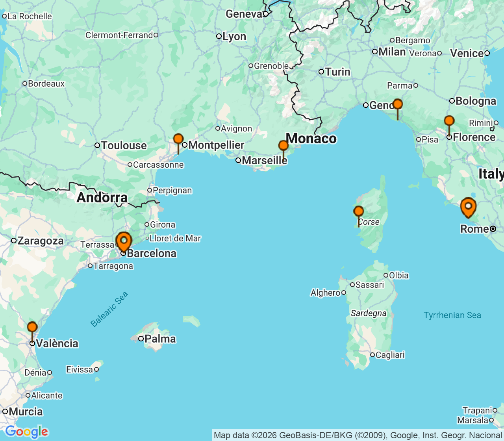The height and width of the screenshot is (441, 504).
Task: Select the Dénia city label
Action: point(35,372)
